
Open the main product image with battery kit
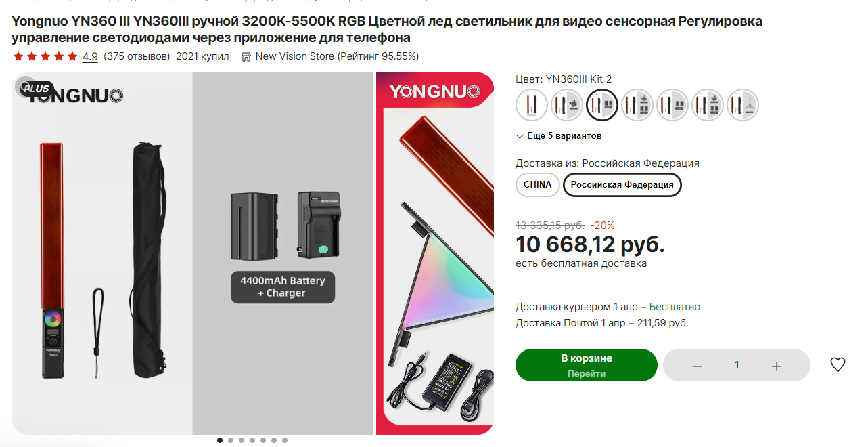coord(193,253)
